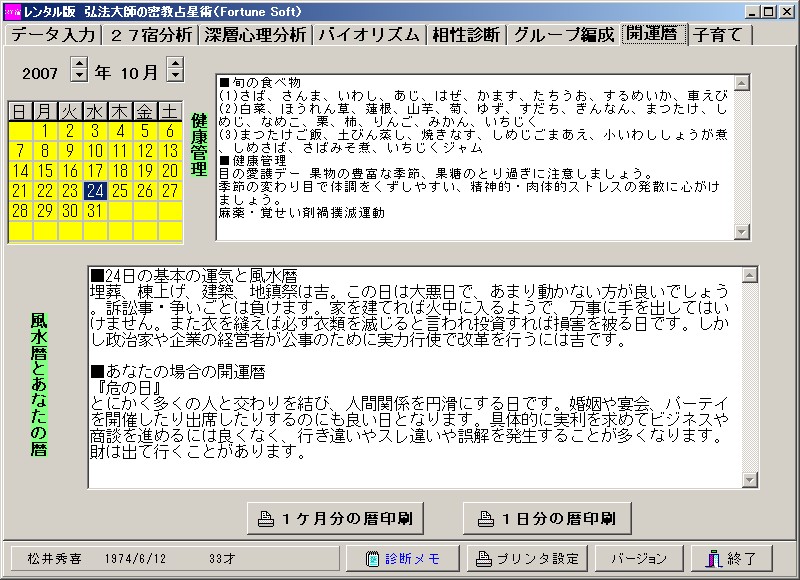Click the 日 weekday header

20,111
